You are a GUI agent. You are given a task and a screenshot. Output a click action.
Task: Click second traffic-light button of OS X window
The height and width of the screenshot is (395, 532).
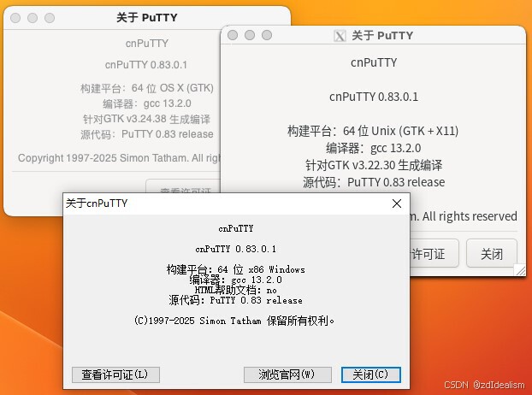[x=33, y=18]
